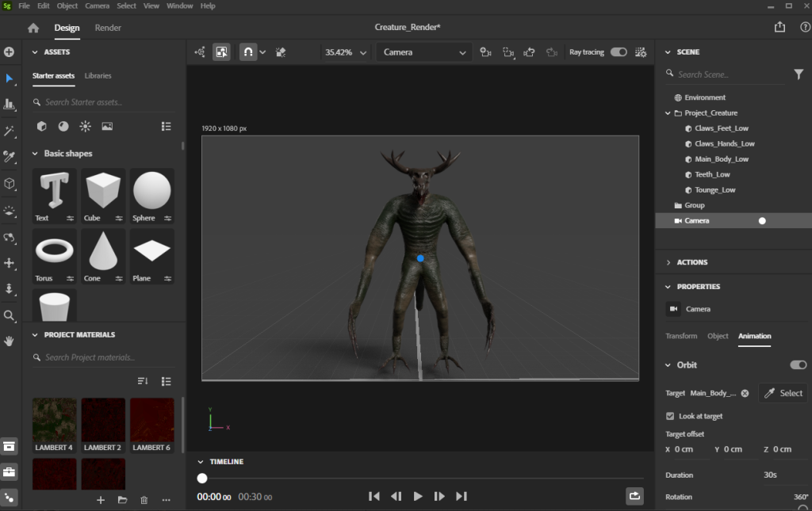Select the Zoom tool in left toolbar
Image resolution: width=812 pixels, height=511 pixels.
click(10, 315)
